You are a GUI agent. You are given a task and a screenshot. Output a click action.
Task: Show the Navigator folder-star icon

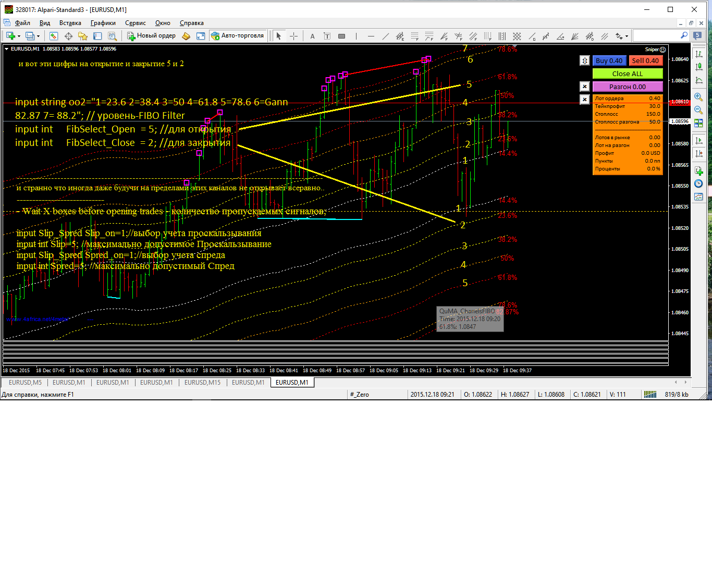[x=83, y=36]
